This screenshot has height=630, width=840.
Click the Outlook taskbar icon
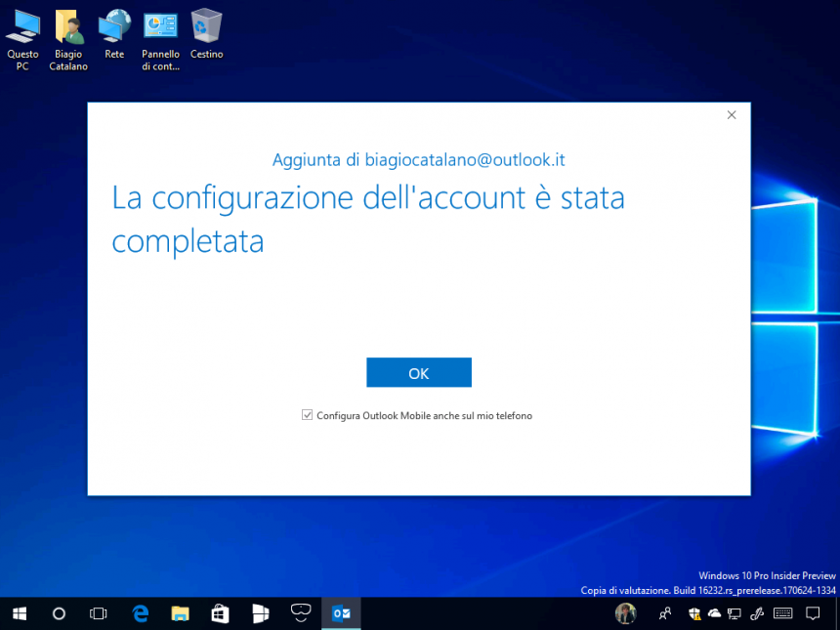(341, 613)
